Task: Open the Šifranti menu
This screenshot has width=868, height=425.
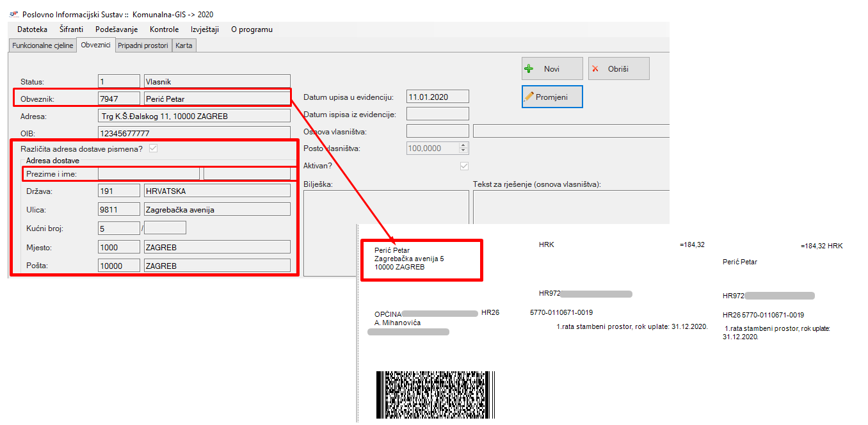Action: [x=71, y=29]
